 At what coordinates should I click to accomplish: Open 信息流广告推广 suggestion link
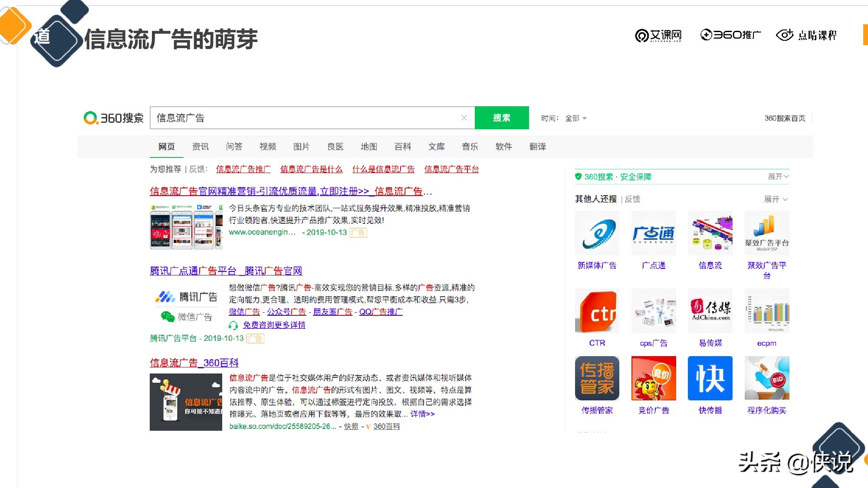(x=243, y=169)
